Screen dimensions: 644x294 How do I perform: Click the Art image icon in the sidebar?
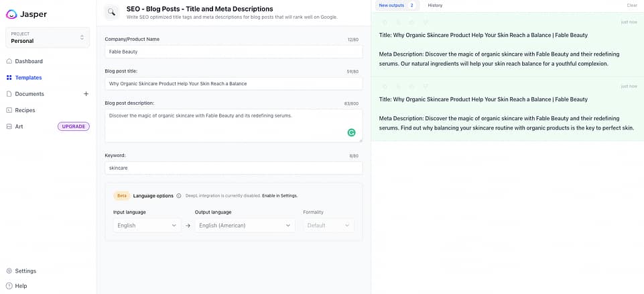9,126
